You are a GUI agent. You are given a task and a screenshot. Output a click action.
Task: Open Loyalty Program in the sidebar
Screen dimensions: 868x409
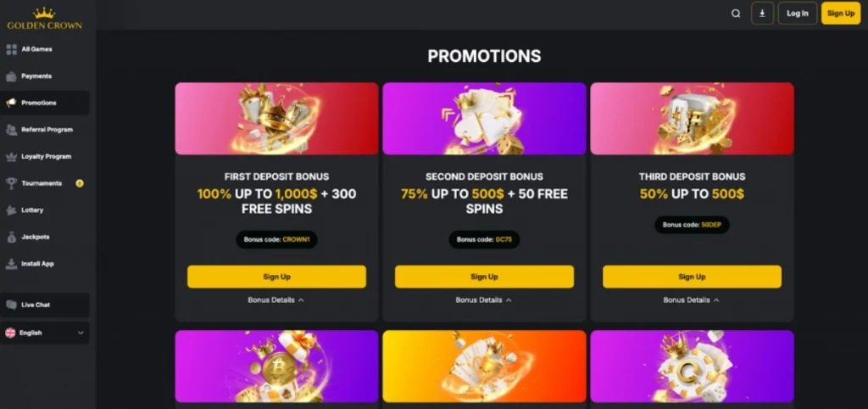[45, 156]
